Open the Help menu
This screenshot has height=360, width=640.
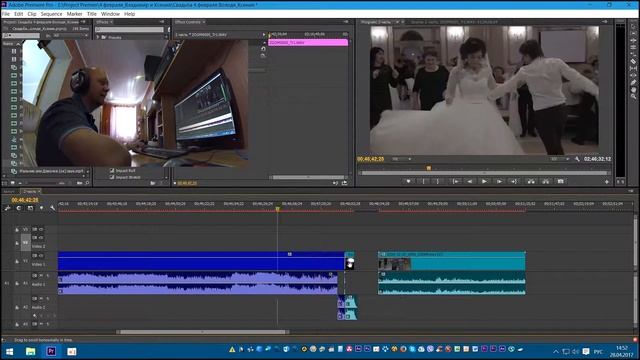(x=129, y=14)
